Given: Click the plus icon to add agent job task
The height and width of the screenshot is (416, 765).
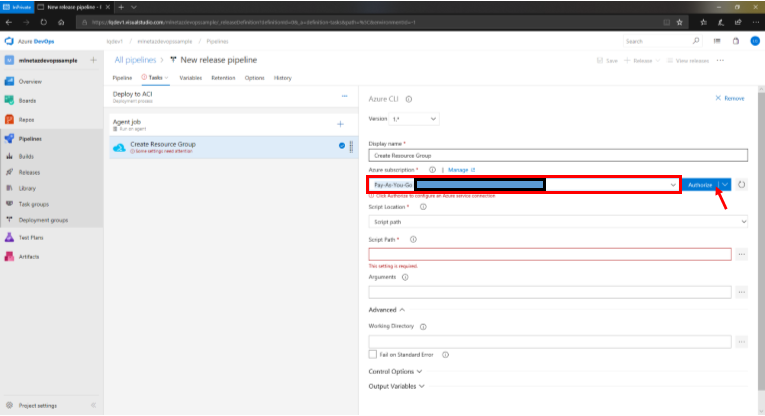Looking at the screenshot, I should click(x=340, y=124).
